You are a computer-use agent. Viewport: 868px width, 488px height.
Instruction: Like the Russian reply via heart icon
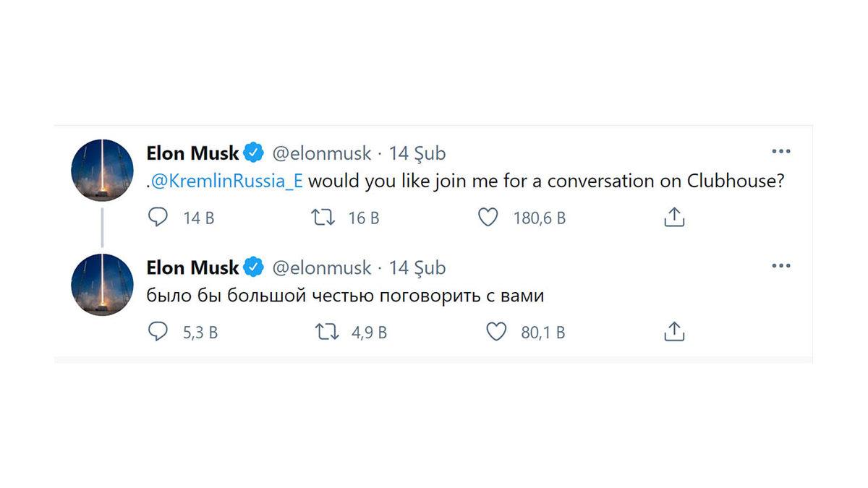[x=496, y=331]
